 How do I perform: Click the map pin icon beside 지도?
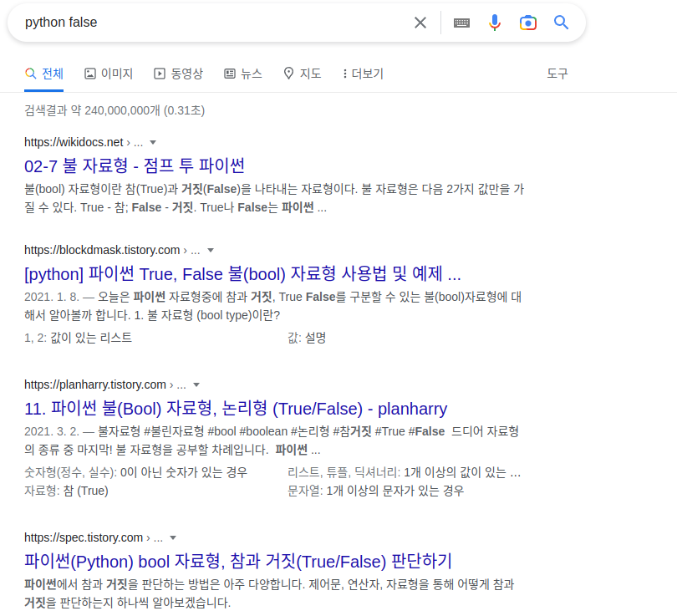[x=288, y=74]
